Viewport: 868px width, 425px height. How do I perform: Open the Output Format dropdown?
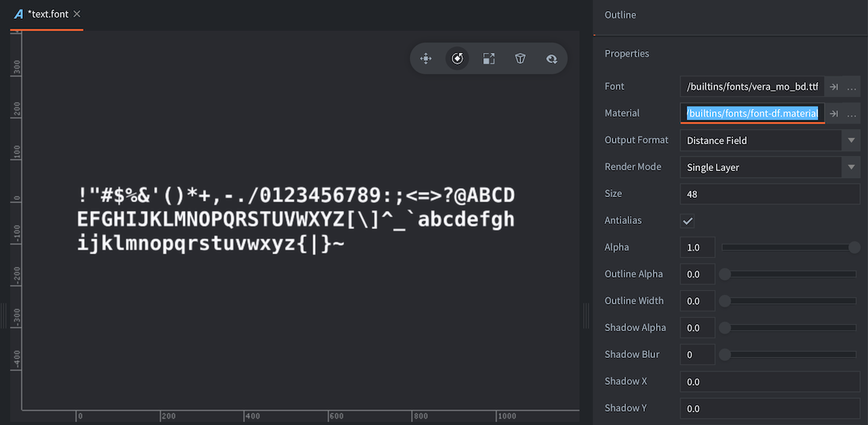770,140
